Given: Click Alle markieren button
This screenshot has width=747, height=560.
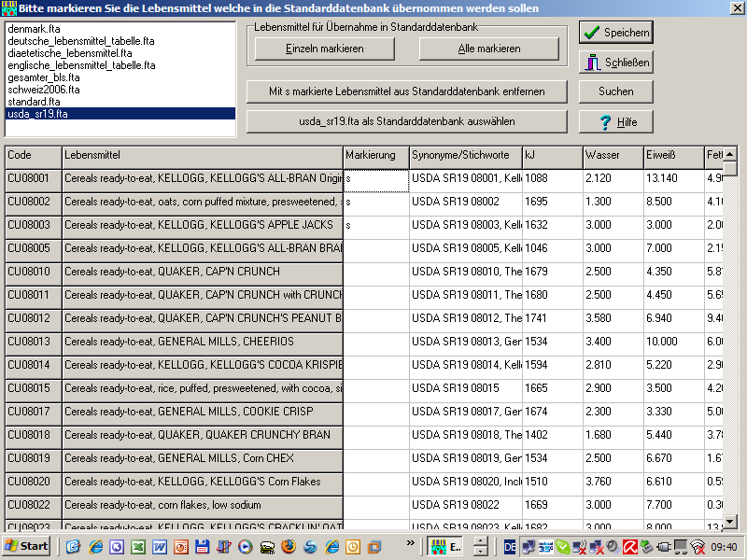Looking at the screenshot, I should pos(489,49).
